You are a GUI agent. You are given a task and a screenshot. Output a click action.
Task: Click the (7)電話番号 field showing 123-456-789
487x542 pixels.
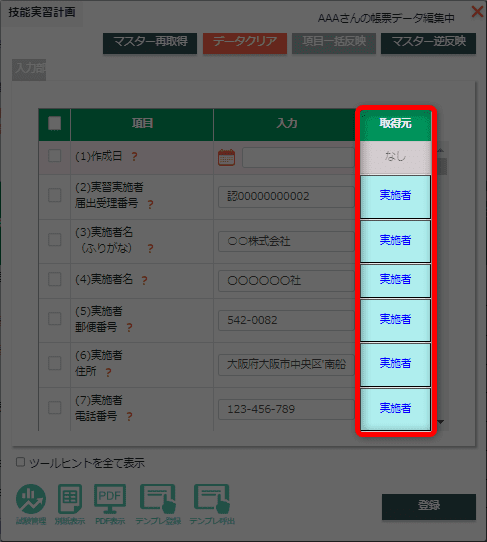[286, 410]
